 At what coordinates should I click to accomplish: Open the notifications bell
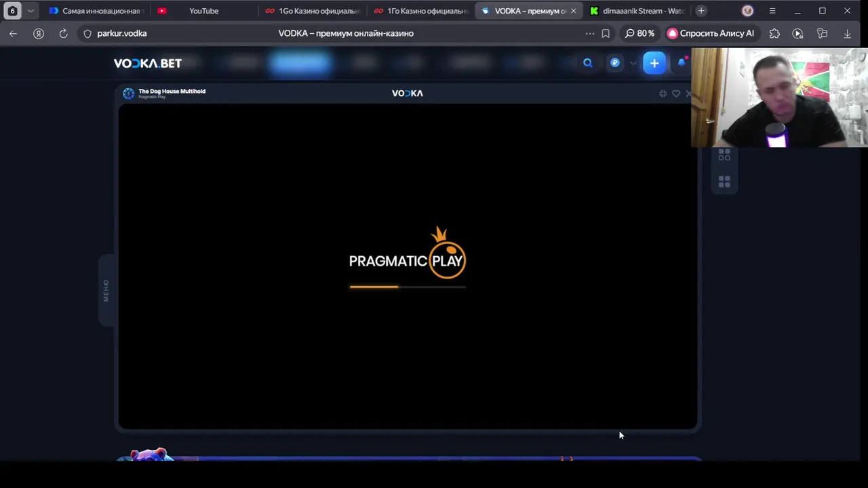[x=682, y=63]
